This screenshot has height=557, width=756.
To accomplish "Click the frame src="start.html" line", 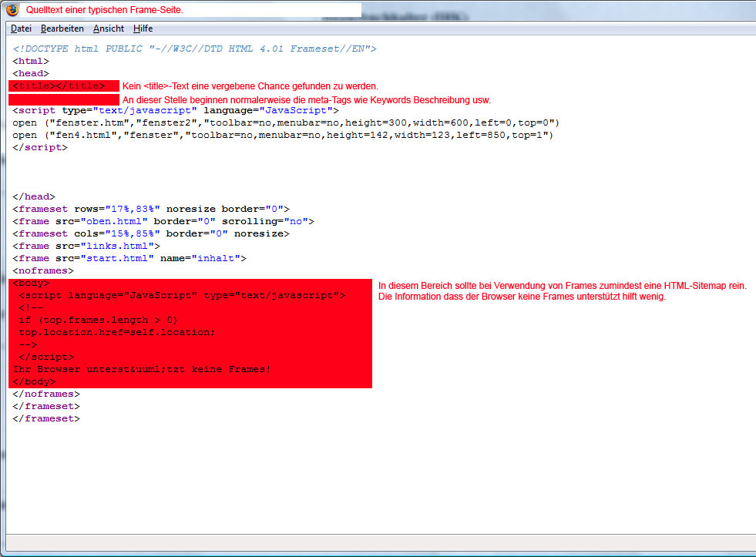I will coord(129,258).
